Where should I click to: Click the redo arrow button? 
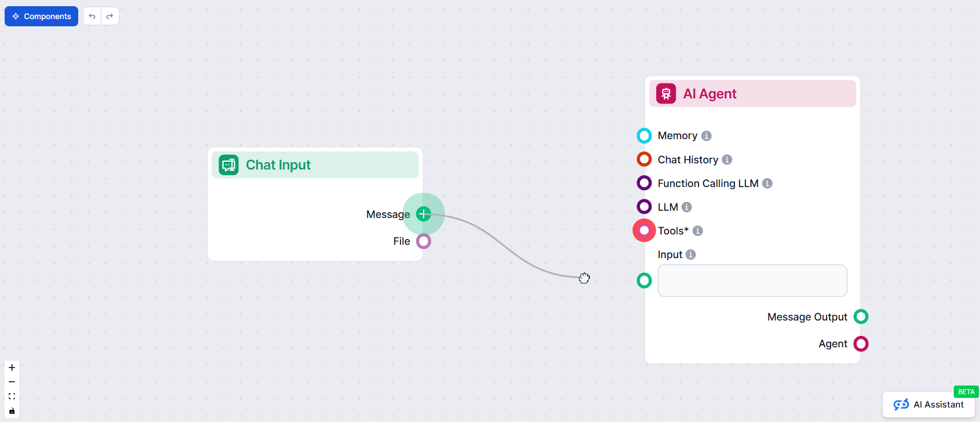110,16
